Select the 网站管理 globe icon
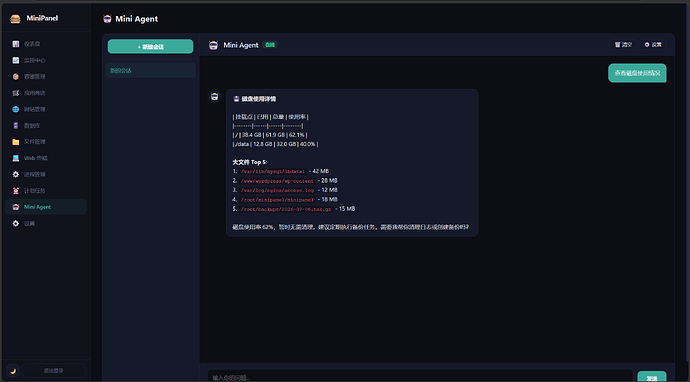 point(16,109)
